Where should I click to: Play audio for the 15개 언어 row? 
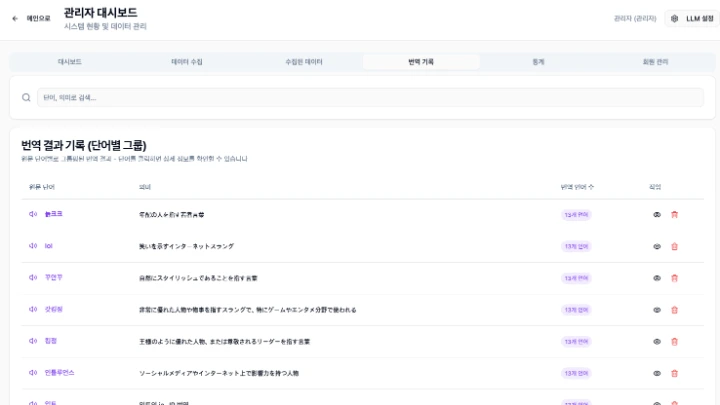pos(33,214)
